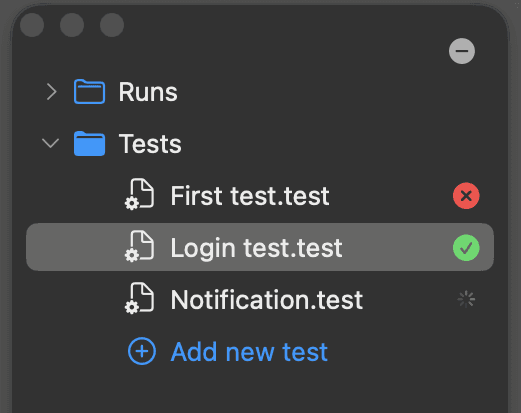Click the Notification.test loading spinner

[466, 299]
